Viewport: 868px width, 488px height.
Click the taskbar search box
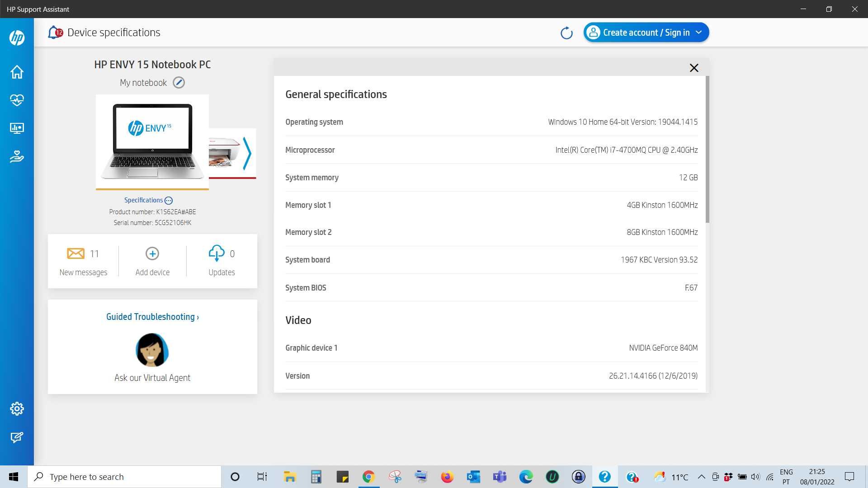point(124,477)
